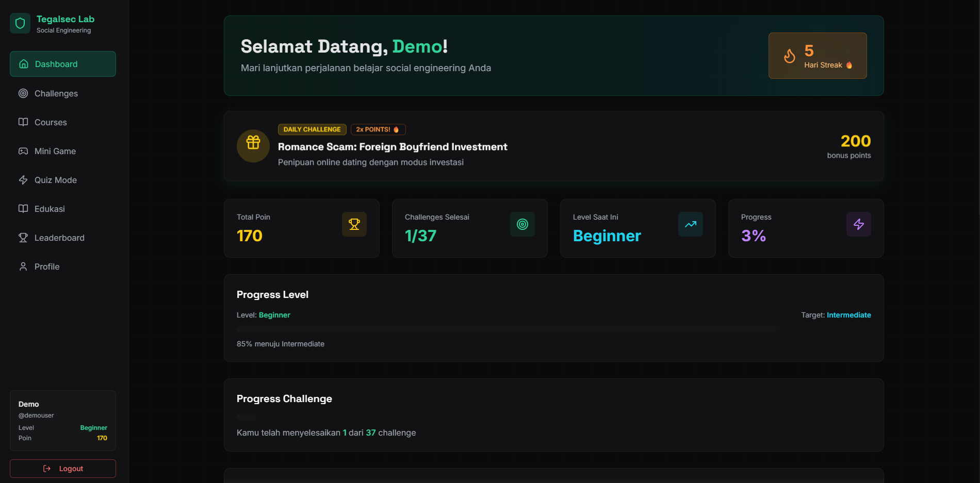
Task: Go to the Challenges page
Action: pos(56,93)
